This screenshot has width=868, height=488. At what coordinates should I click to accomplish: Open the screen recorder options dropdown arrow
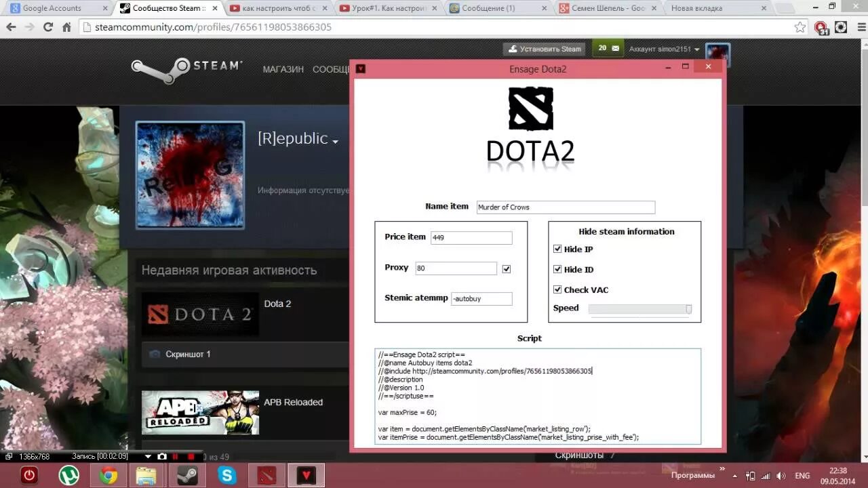(148, 457)
